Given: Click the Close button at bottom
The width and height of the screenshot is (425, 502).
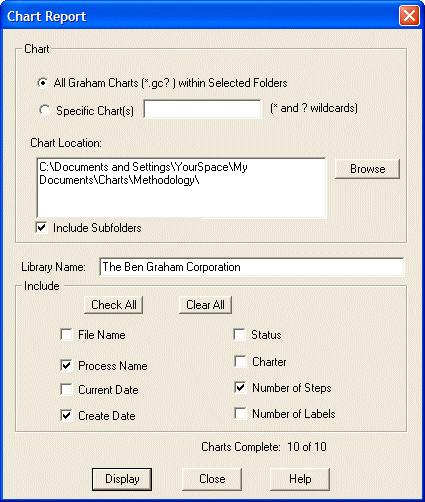Looking at the screenshot, I should (212, 479).
